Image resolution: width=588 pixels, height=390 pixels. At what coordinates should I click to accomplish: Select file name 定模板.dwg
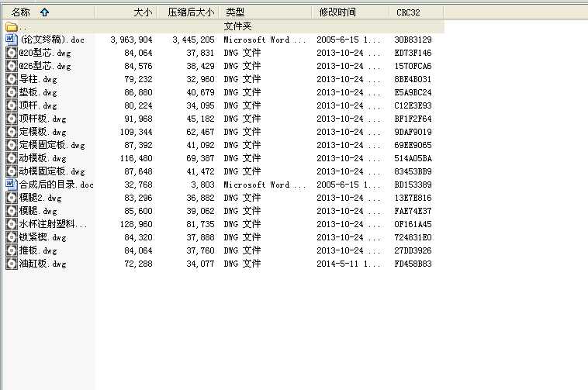pos(43,132)
